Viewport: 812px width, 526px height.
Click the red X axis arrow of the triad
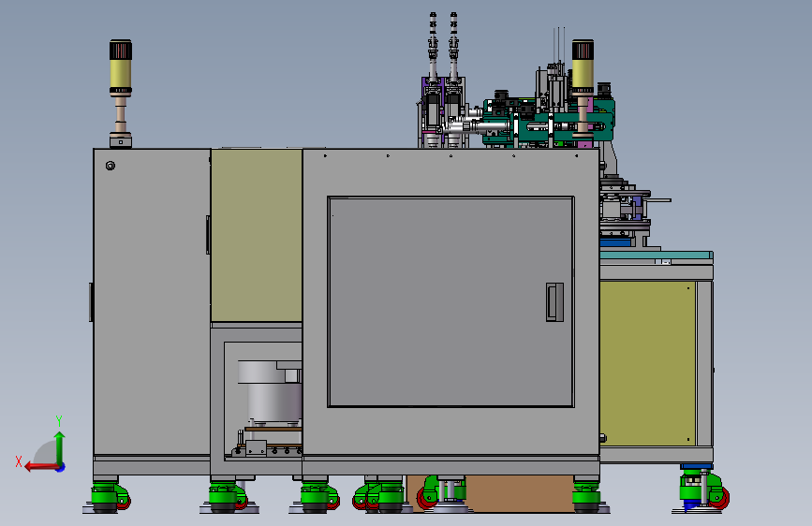[x=41, y=467]
